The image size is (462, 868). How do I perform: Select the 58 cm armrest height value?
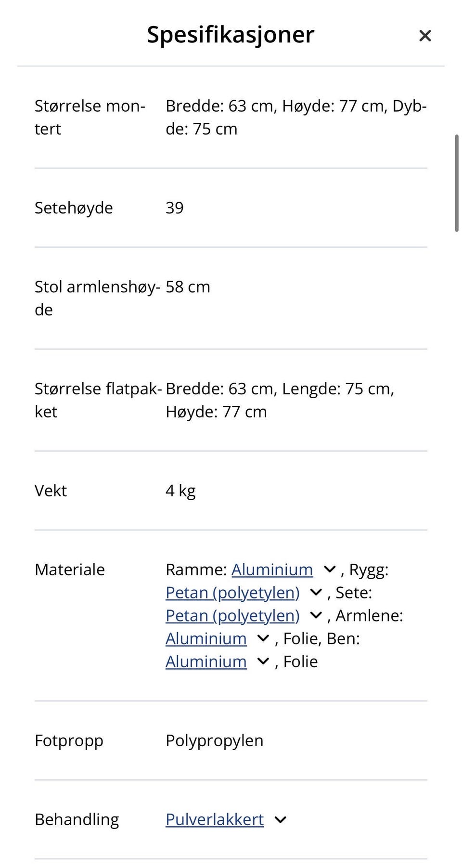(188, 287)
